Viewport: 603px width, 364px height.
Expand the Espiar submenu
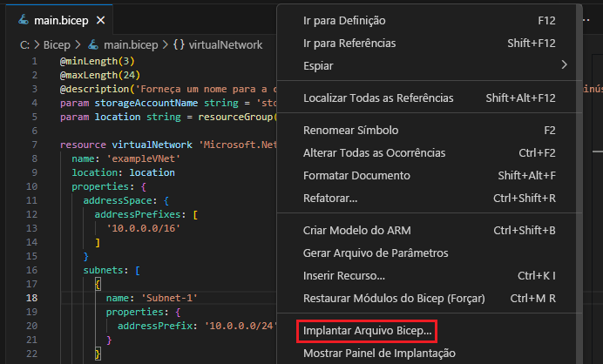click(430, 65)
